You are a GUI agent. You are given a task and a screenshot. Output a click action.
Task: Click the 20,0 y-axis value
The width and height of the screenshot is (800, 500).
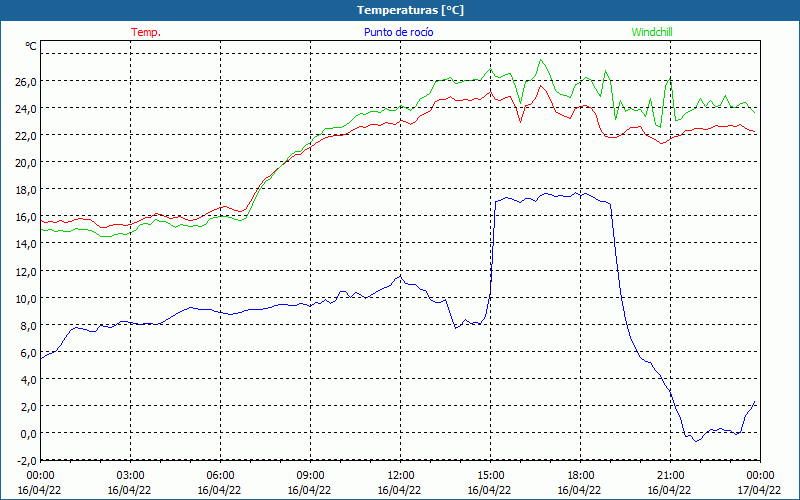pyautogui.click(x=27, y=163)
